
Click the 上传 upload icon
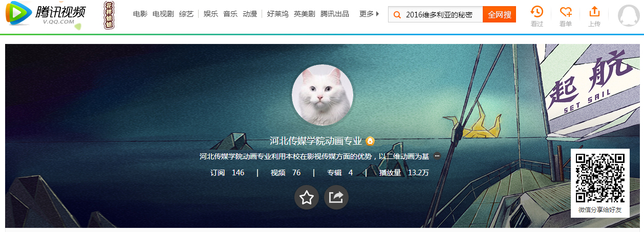(594, 12)
